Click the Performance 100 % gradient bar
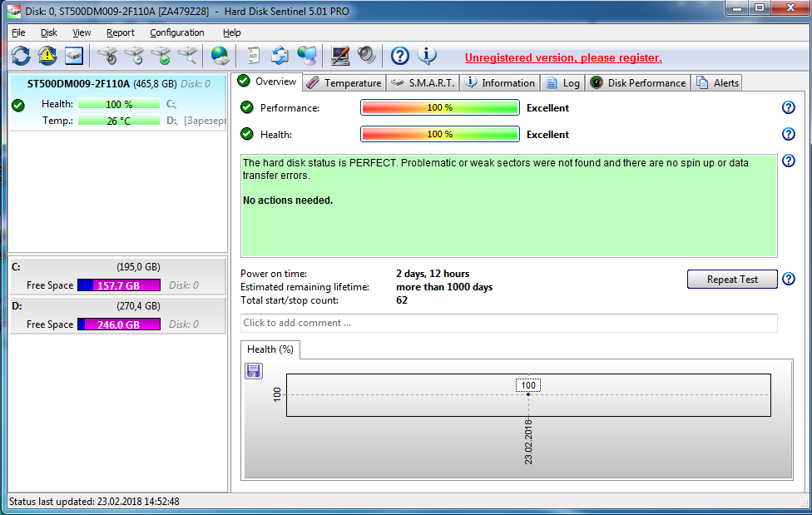812x515 pixels. pyautogui.click(x=439, y=108)
